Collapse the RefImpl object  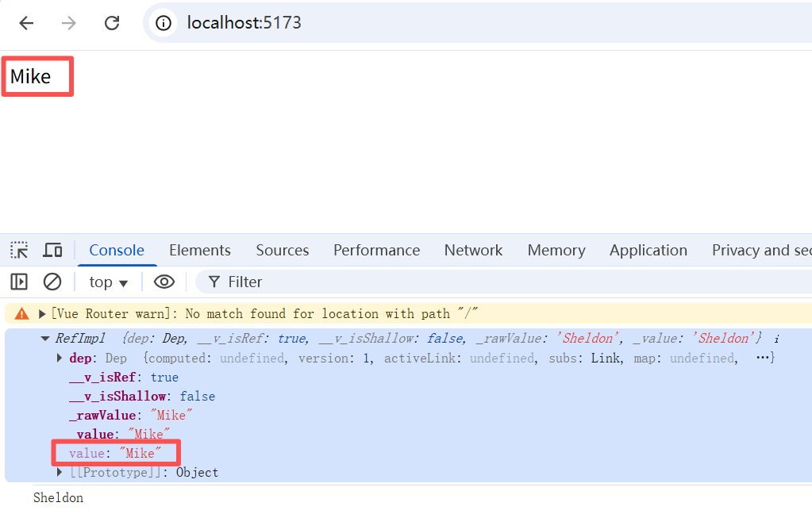coord(45,339)
